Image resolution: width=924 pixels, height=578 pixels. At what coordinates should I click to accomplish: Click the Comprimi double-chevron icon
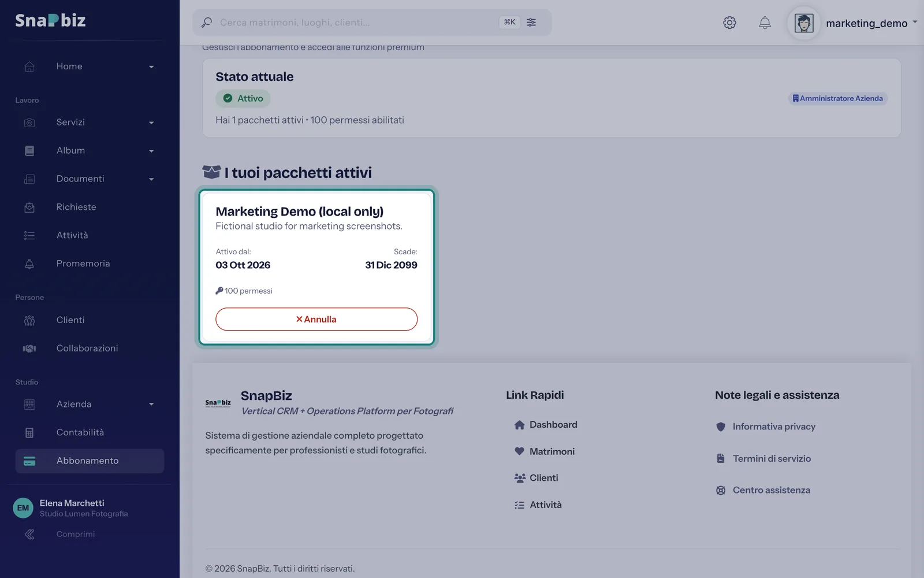(x=29, y=535)
